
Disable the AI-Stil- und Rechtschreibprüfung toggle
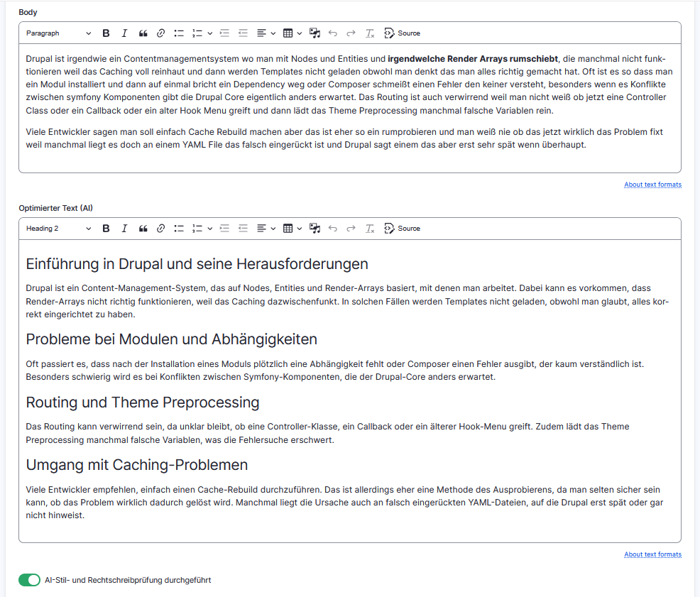coord(29,580)
